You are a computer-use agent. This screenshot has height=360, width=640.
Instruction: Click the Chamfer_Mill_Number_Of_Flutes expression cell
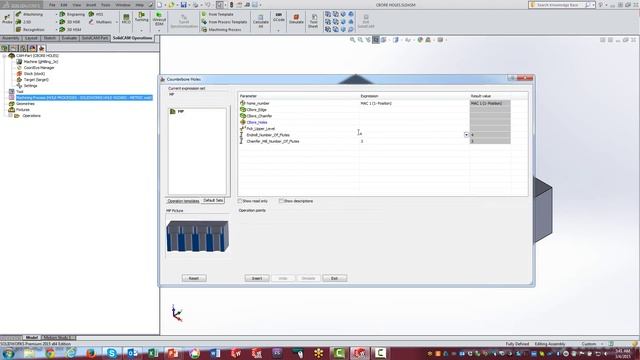(414, 141)
